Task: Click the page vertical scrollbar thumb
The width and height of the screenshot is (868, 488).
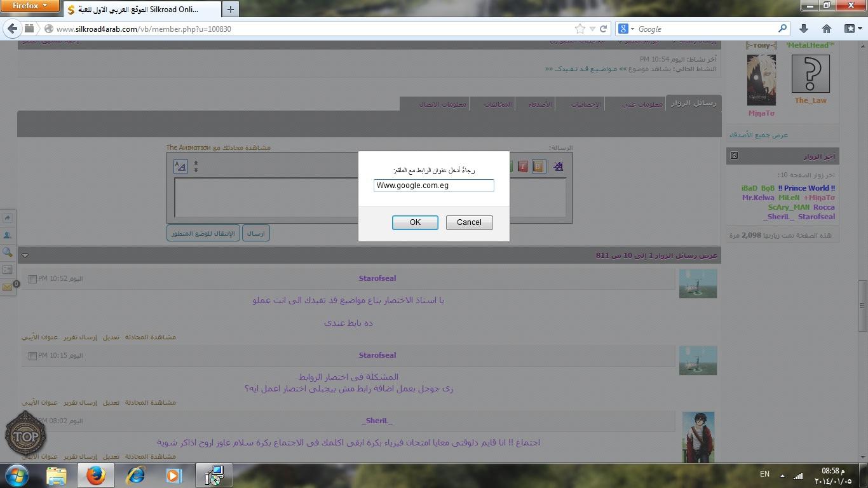Action: pos(862,306)
